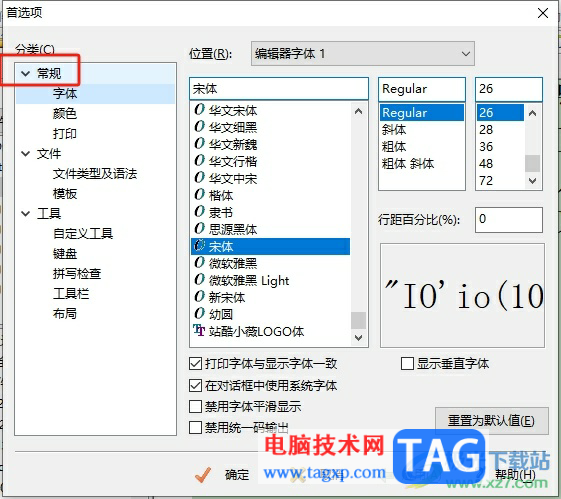The image size is (561, 499).
Task: Choose highlighted font 宋体 in list
Action: pyautogui.click(x=270, y=246)
